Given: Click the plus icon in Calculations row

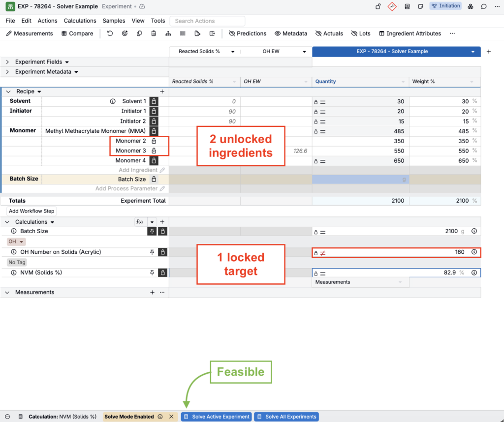Looking at the screenshot, I should [162, 222].
